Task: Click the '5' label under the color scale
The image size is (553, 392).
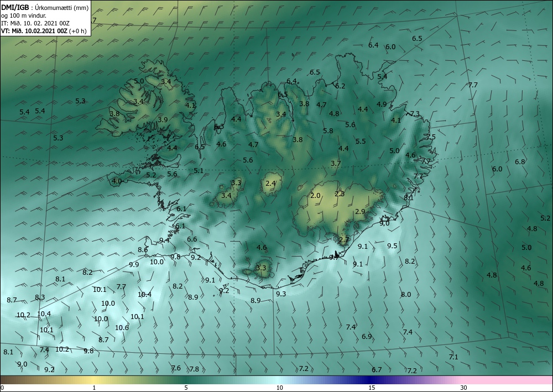Action: tap(186, 388)
